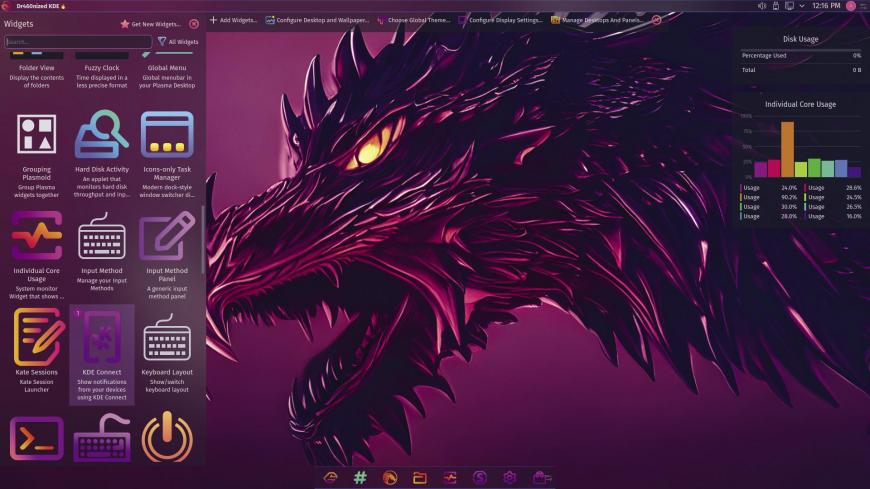Select the terminal prompt widget icon
Screen dimensions: 870x489
37,438
